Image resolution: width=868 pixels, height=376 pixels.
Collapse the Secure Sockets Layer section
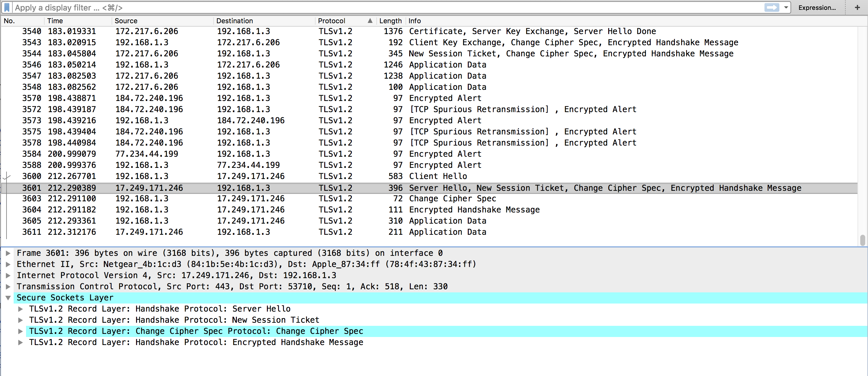pos(8,298)
